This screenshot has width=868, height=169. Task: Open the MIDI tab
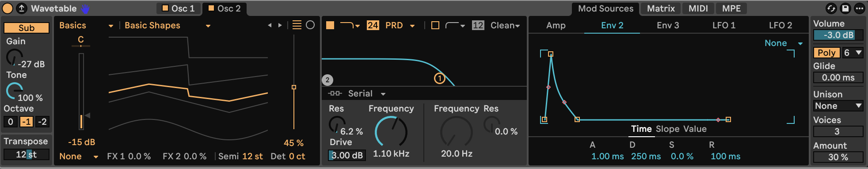click(x=698, y=8)
